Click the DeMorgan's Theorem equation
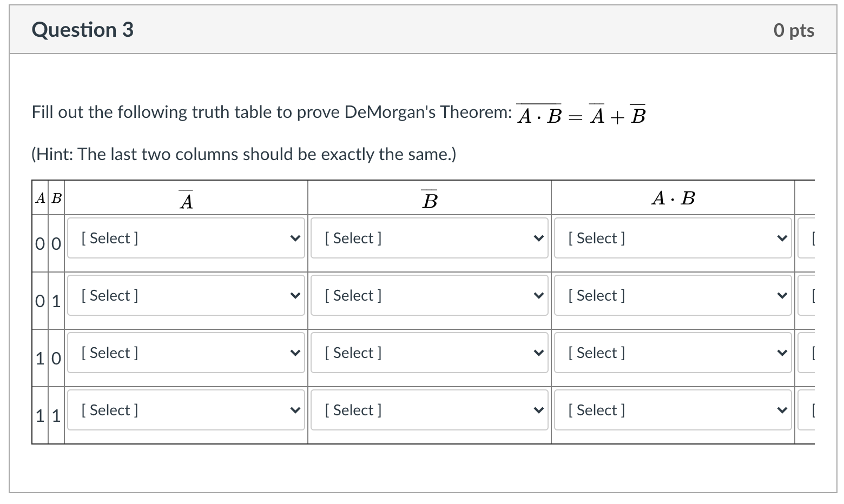 (x=579, y=113)
